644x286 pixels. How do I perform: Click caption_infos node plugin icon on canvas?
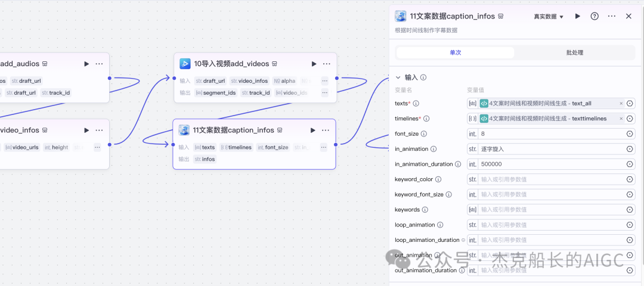point(184,130)
